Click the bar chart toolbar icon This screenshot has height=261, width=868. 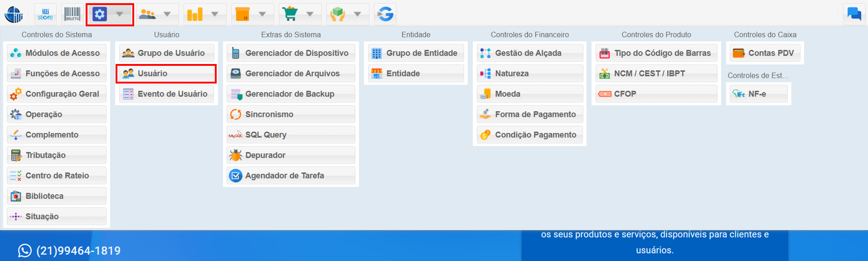point(194,15)
